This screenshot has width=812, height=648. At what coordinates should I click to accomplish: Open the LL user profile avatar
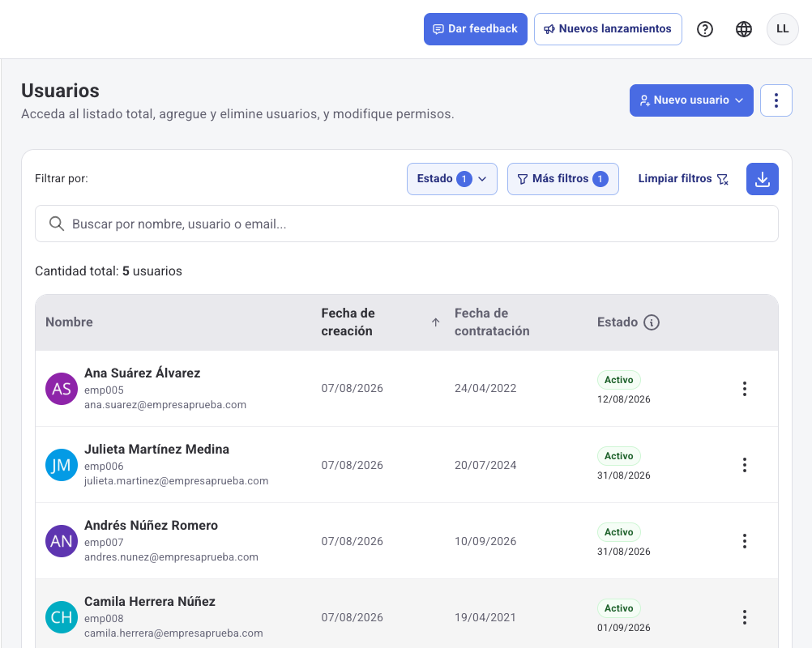(x=783, y=29)
